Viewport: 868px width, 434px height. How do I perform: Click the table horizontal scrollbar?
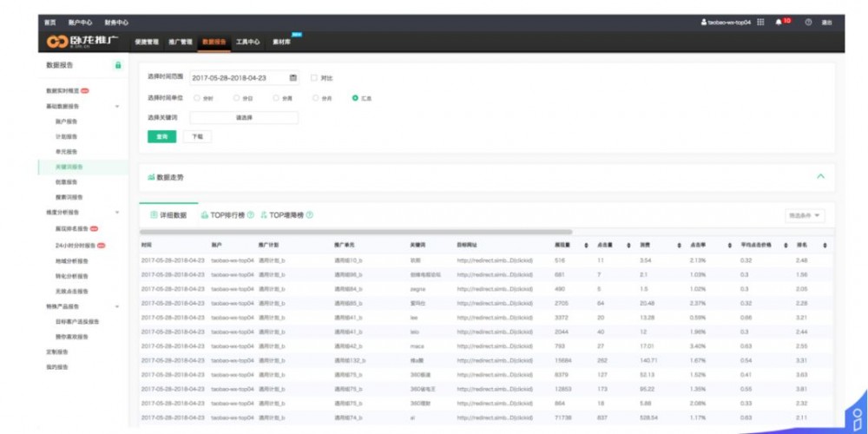356,232
